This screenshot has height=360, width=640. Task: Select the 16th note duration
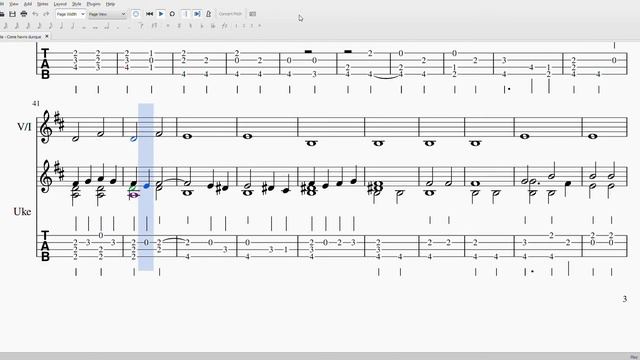pyautogui.click(x=39, y=26)
